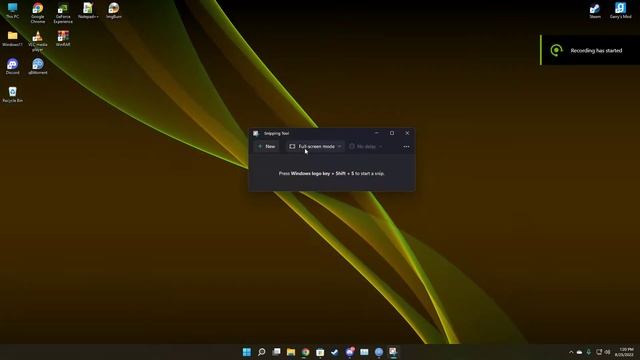Screen dimensions: 640x360
Task: Select the Windows11 folder on desktop
Action: click(x=13, y=39)
